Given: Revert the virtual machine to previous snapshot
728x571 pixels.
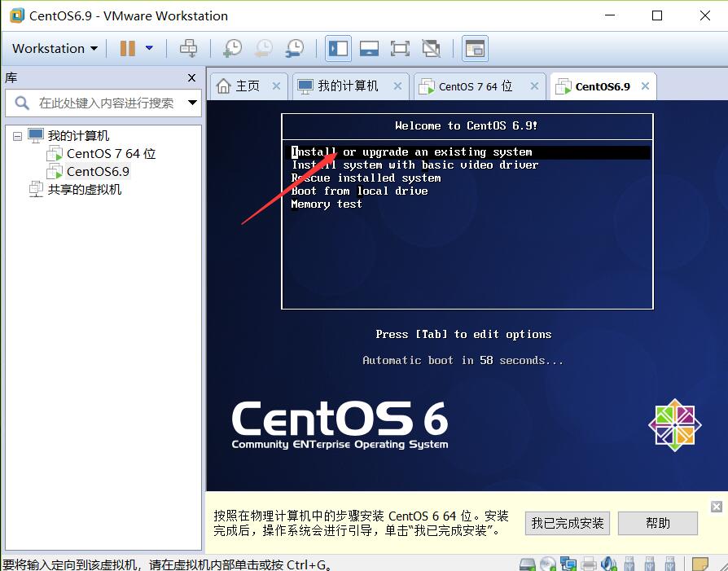Looking at the screenshot, I should point(263,48).
